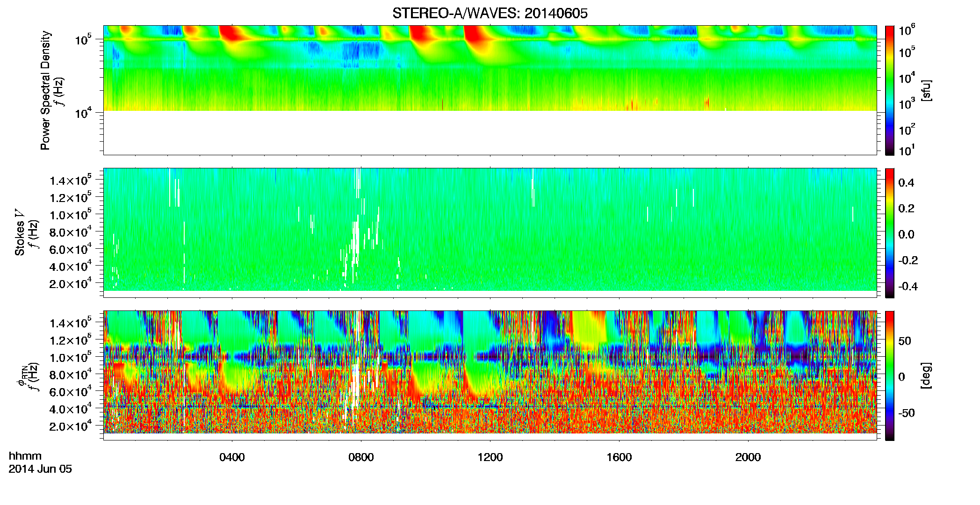Click the 2014 Jun 05 date label

[40, 469]
